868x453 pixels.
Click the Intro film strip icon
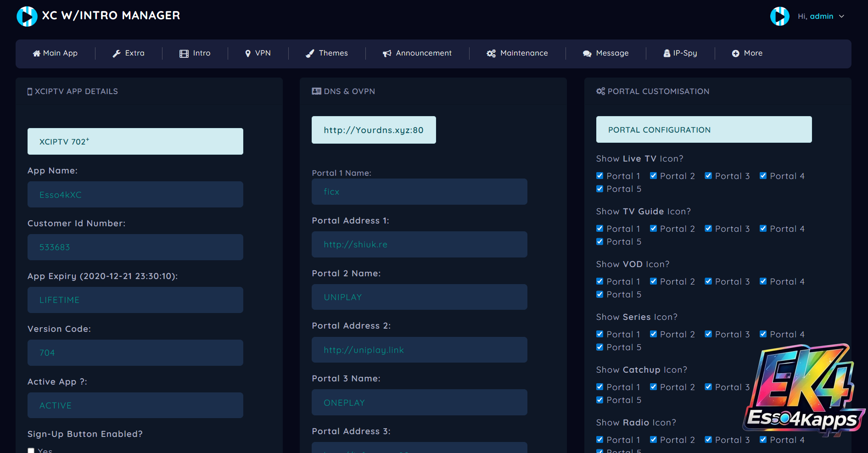(184, 54)
